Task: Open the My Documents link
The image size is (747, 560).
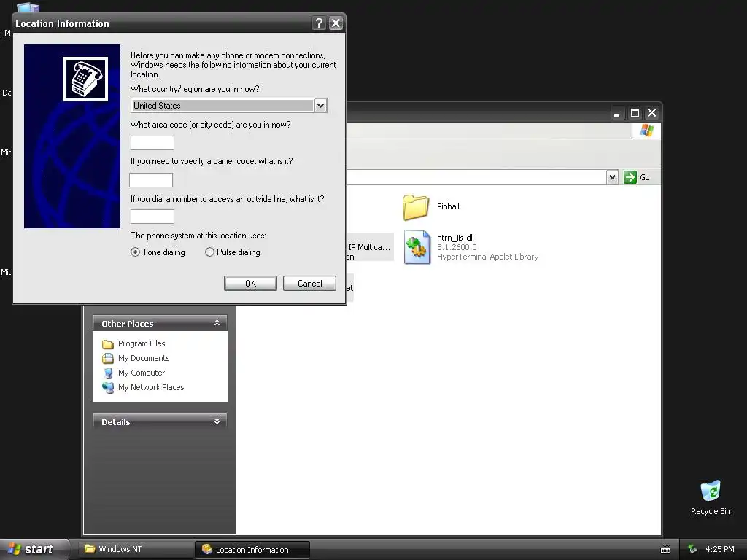Action: (144, 358)
